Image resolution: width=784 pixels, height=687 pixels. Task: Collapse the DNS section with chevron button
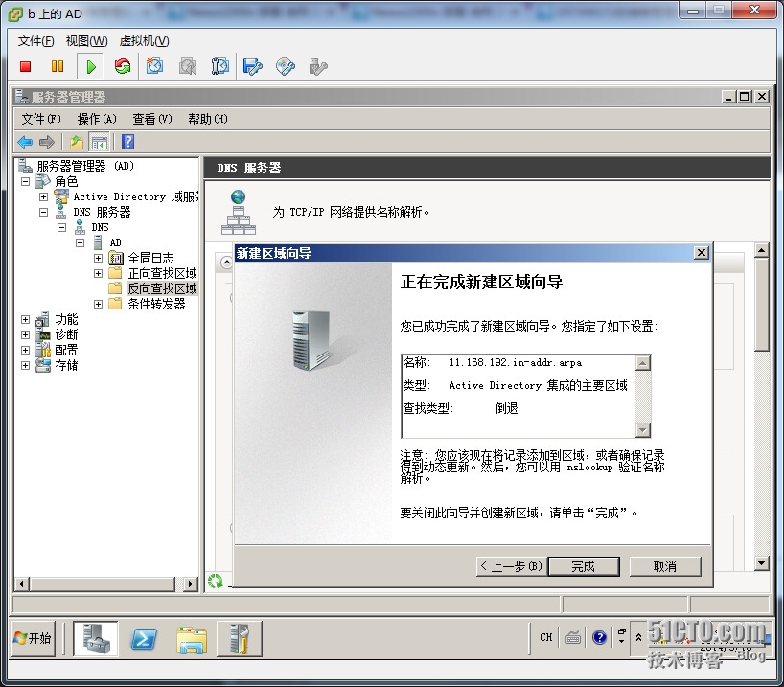coord(226,263)
